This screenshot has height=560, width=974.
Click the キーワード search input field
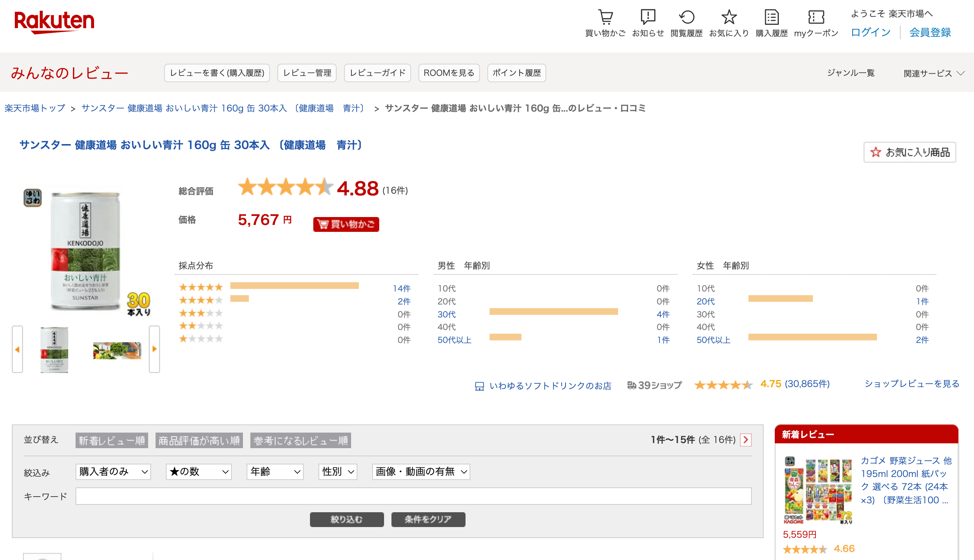pyautogui.click(x=413, y=496)
